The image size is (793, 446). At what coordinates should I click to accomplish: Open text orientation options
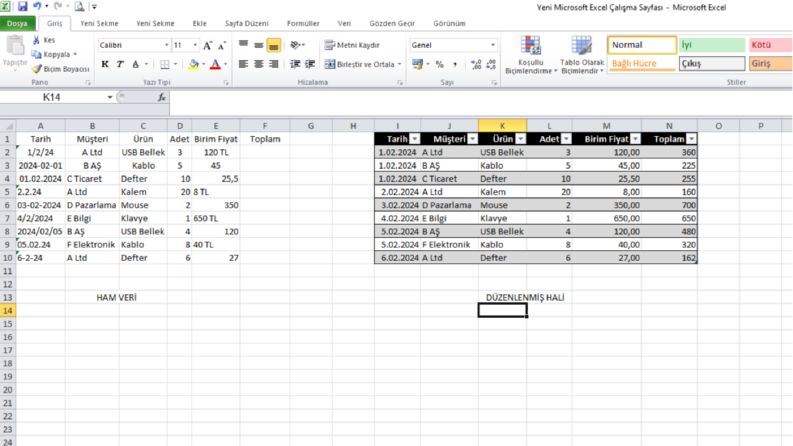pos(297,45)
